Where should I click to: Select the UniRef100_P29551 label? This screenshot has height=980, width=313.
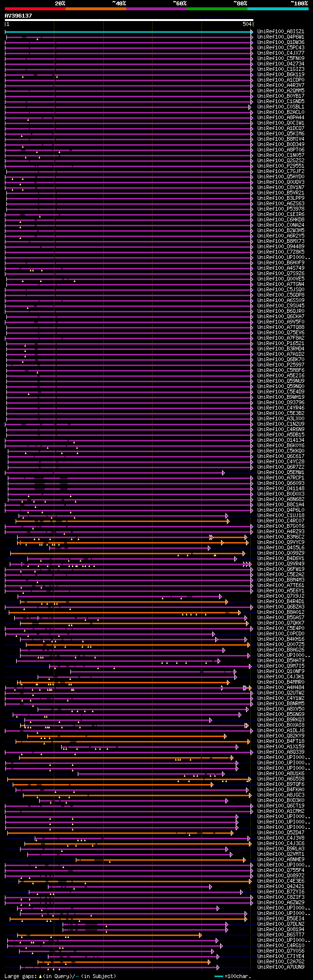(x=281, y=166)
